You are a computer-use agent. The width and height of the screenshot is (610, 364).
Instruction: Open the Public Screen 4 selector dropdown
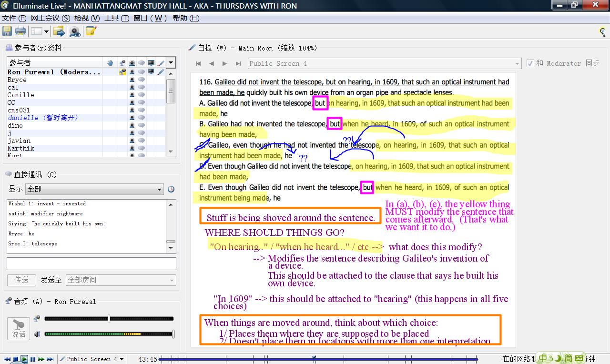tap(385, 63)
